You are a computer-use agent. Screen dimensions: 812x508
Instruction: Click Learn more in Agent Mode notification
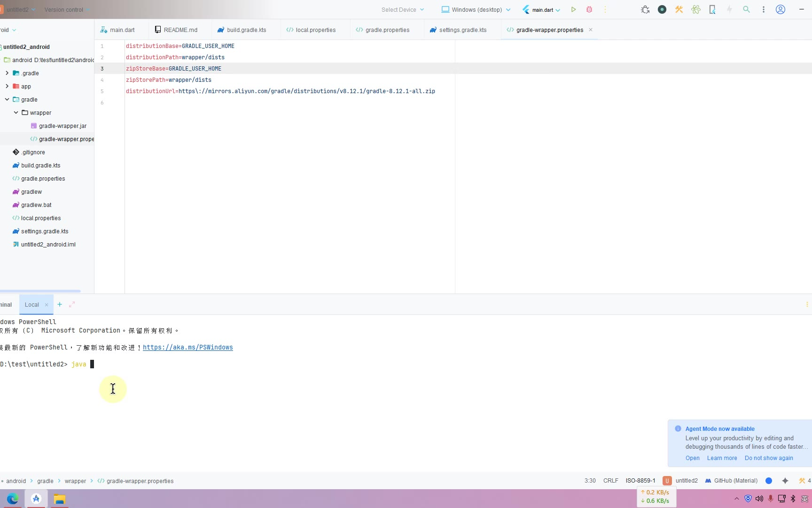[x=722, y=458]
